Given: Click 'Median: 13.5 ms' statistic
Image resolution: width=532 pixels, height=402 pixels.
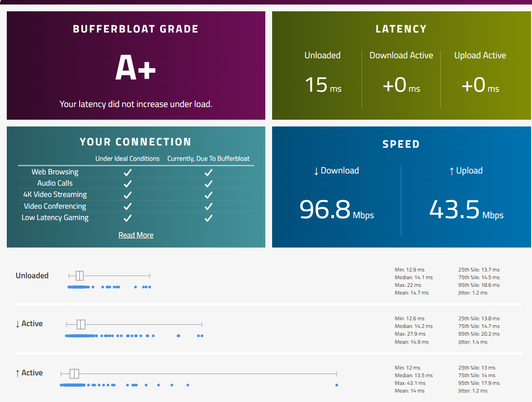Looking at the screenshot, I should click(414, 375).
